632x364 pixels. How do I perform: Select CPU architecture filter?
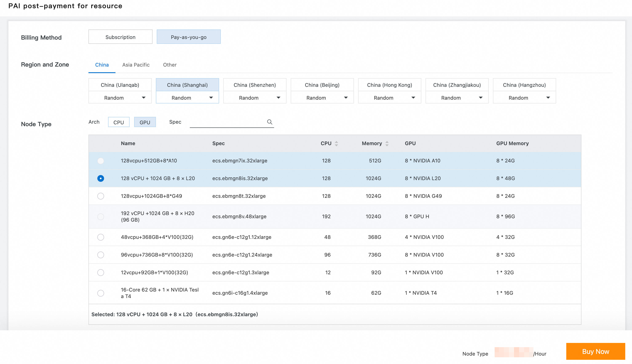pos(118,122)
